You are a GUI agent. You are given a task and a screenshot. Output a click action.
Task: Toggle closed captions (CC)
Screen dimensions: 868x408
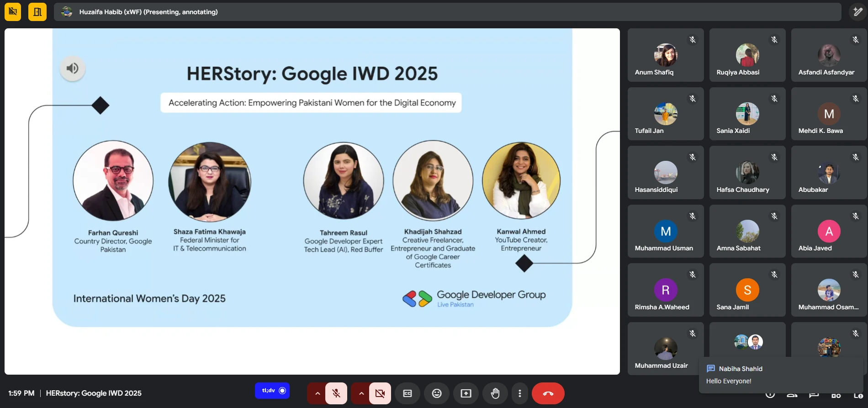pos(408,393)
